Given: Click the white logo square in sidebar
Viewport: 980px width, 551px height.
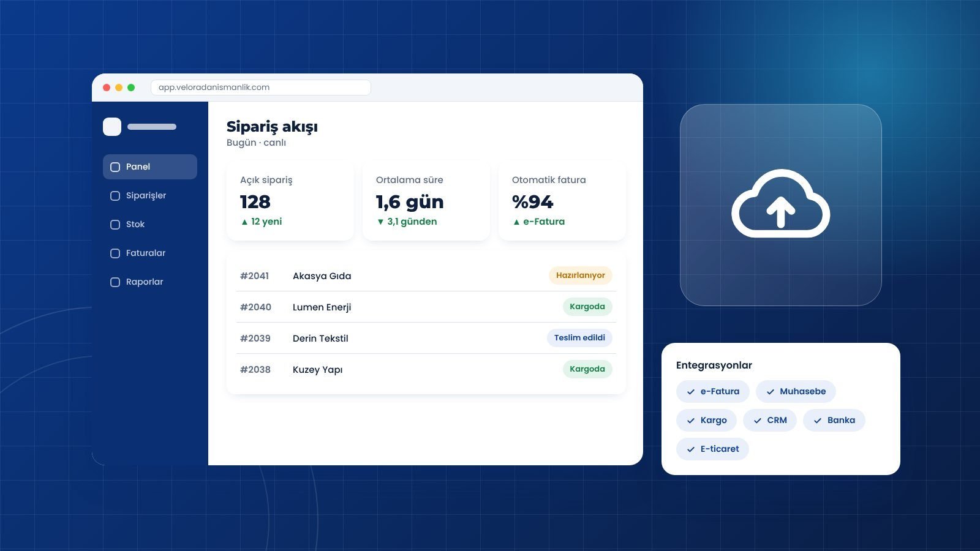Looking at the screenshot, I should [112, 127].
